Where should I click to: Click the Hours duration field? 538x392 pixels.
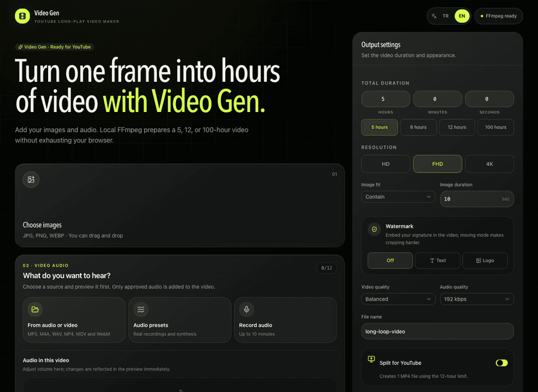click(x=386, y=99)
